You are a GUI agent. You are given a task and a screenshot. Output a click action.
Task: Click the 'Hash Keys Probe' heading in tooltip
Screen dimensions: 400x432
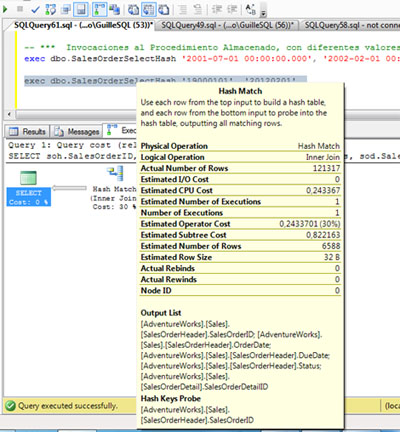171,399
